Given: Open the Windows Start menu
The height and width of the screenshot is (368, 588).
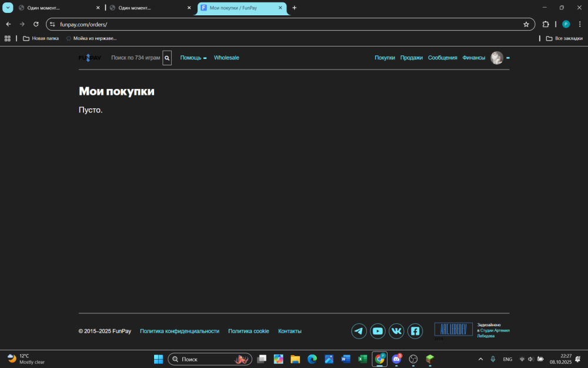Looking at the screenshot, I should [158, 359].
